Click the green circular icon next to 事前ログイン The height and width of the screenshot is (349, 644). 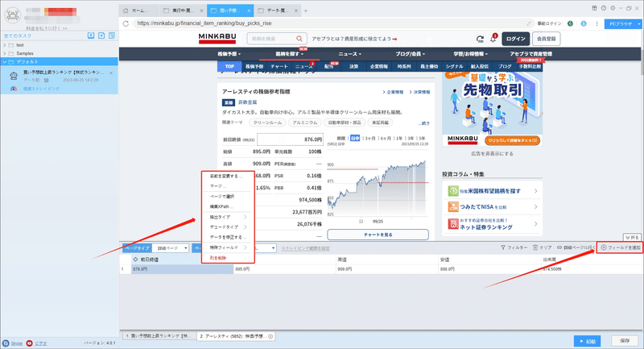[x=570, y=23]
